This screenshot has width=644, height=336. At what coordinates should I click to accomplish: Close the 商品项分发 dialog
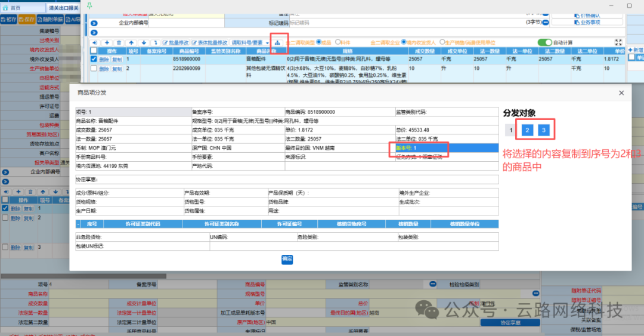621,93
